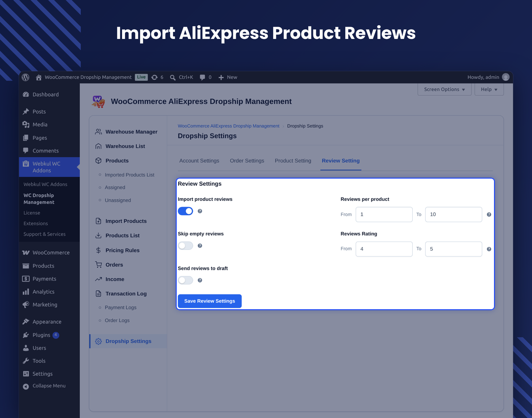This screenshot has height=418, width=532.
Task: Open Unassigned products submenu link
Action: tap(118, 200)
